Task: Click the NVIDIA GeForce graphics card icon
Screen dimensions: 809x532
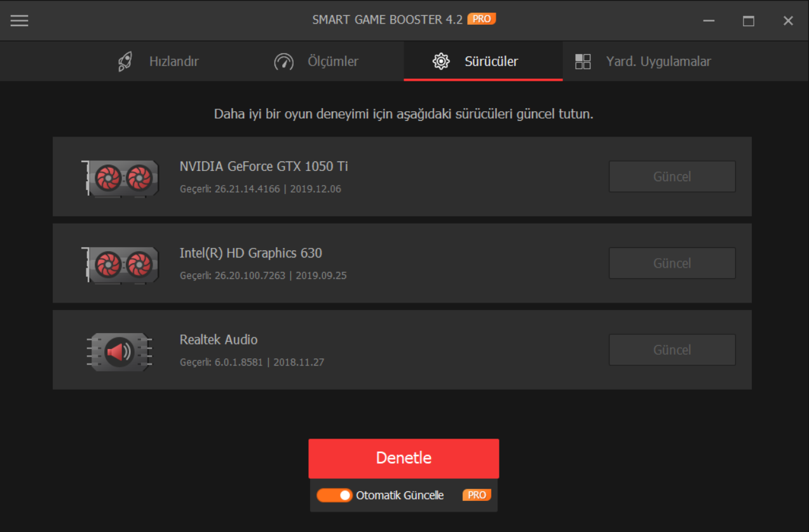Action: point(120,178)
